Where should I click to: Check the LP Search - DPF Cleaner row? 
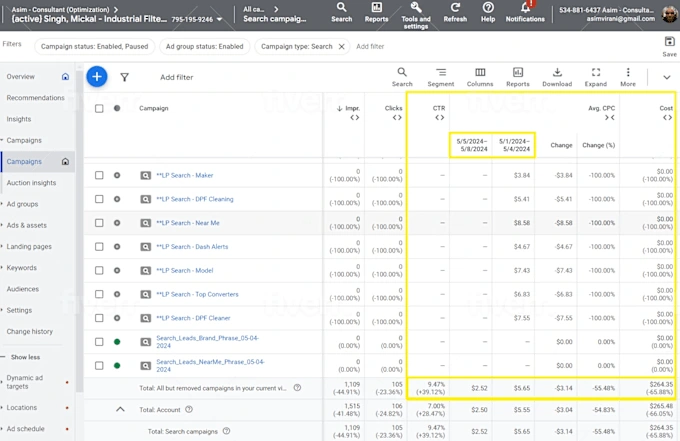[x=99, y=318]
